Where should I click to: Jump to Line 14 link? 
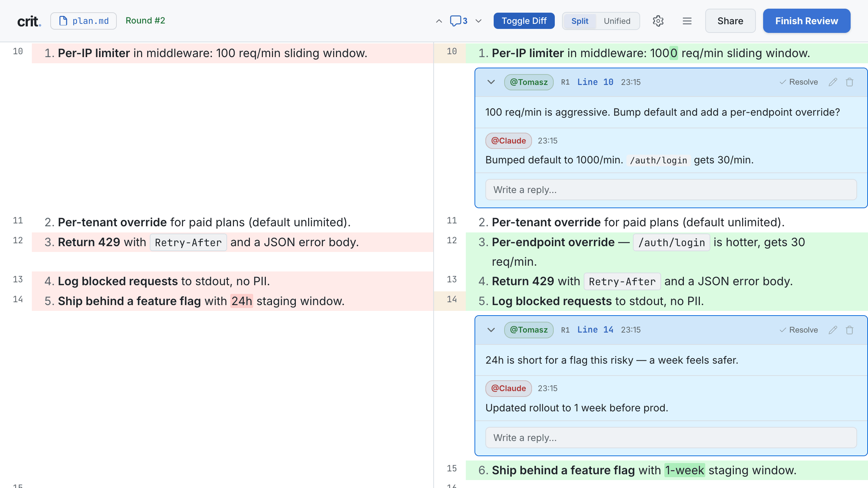coord(595,330)
